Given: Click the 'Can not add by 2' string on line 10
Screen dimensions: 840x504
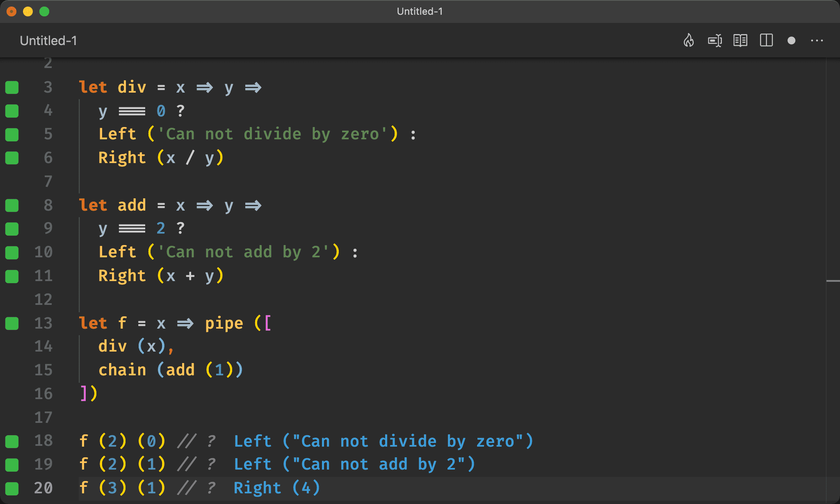Looking at the screenshot, I should tap(243, 252).
